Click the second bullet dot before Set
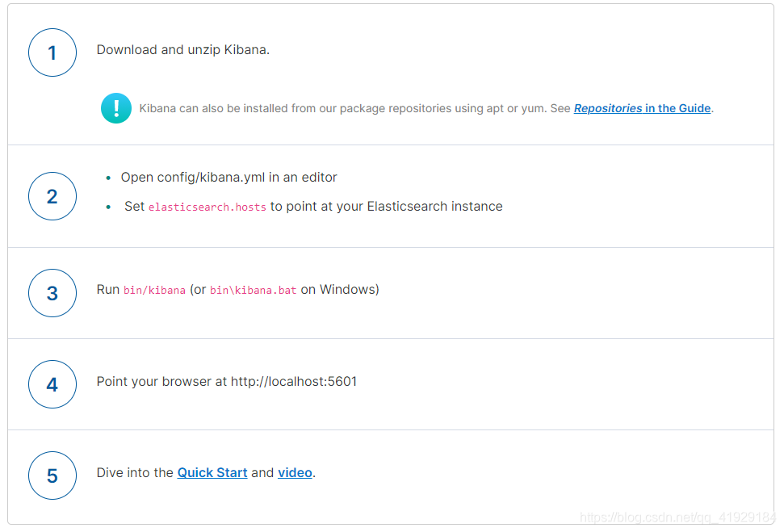The image size is (784, 532). click(x=108, y=207)
